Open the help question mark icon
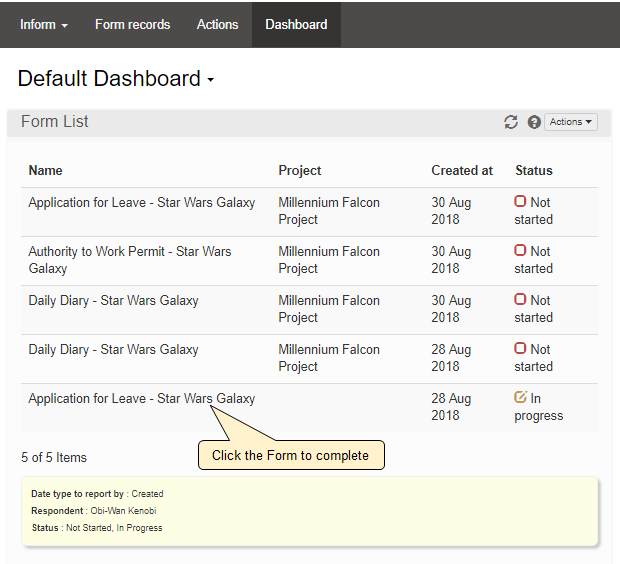Viewport: 620px width, 564px height. tap(534, 122)
